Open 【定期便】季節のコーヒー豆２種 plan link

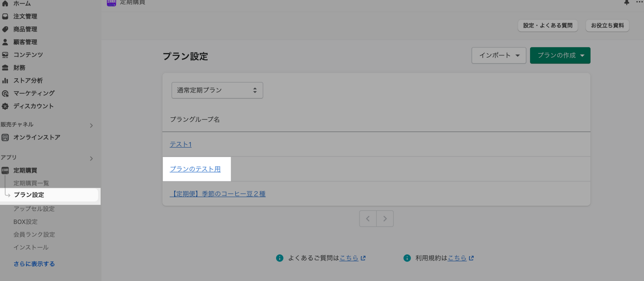click(218, 194)
